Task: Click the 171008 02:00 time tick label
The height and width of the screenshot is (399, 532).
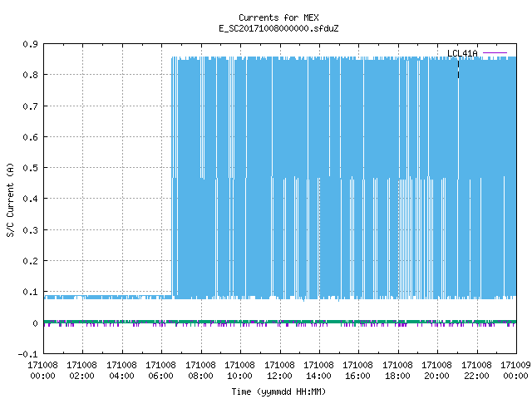Action: click(x=81, y=371)
